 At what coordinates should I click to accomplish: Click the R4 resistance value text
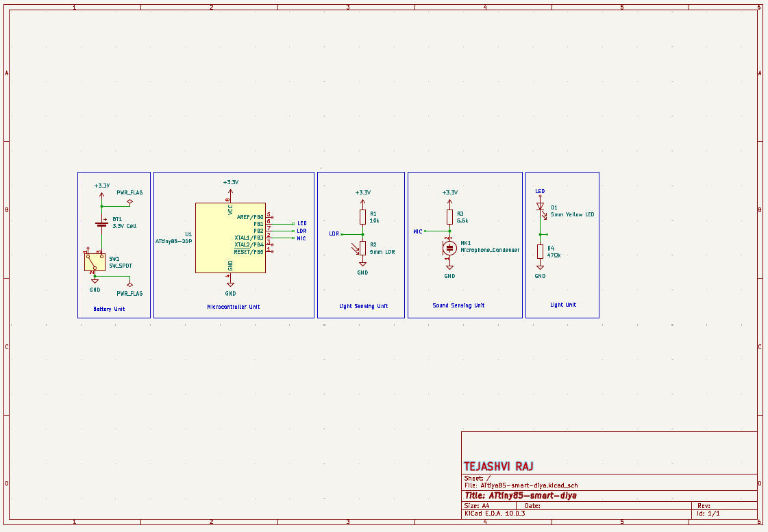click(x=554, y=255)
